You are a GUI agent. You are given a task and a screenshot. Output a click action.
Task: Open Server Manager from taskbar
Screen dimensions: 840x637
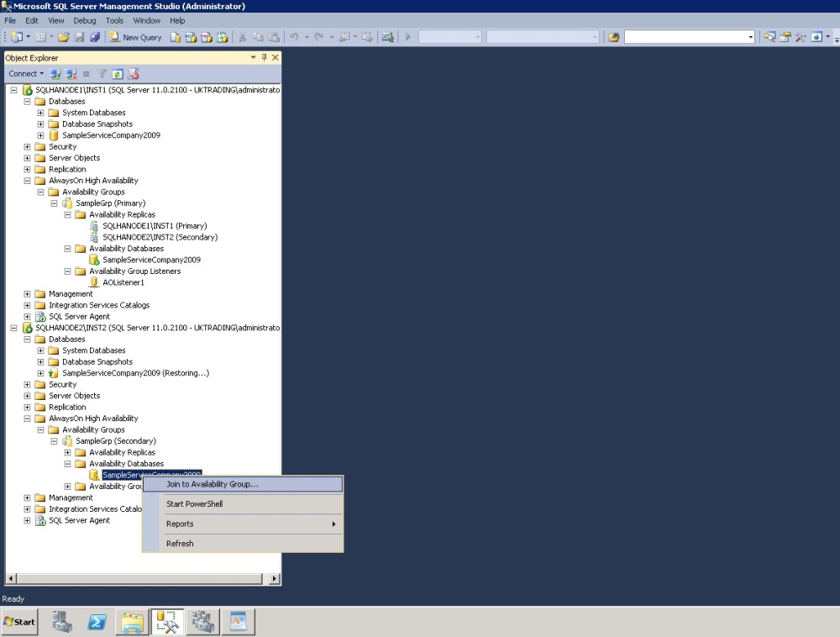[x=61, y=622]
